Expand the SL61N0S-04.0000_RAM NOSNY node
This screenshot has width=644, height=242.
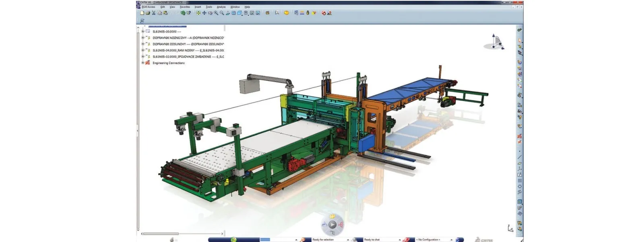pyautogui.click(x=142, y=50)
